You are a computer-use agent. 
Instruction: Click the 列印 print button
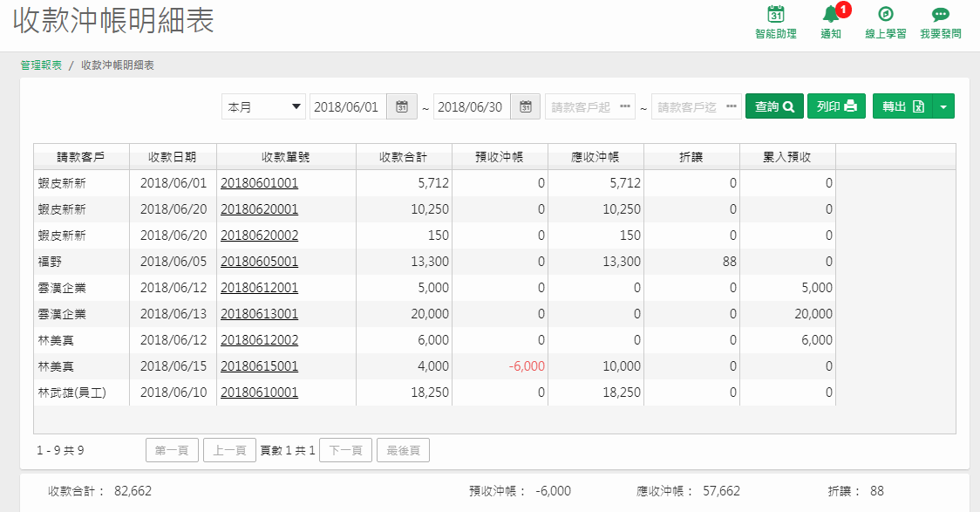pyautogui.click(x=836, y=107)
